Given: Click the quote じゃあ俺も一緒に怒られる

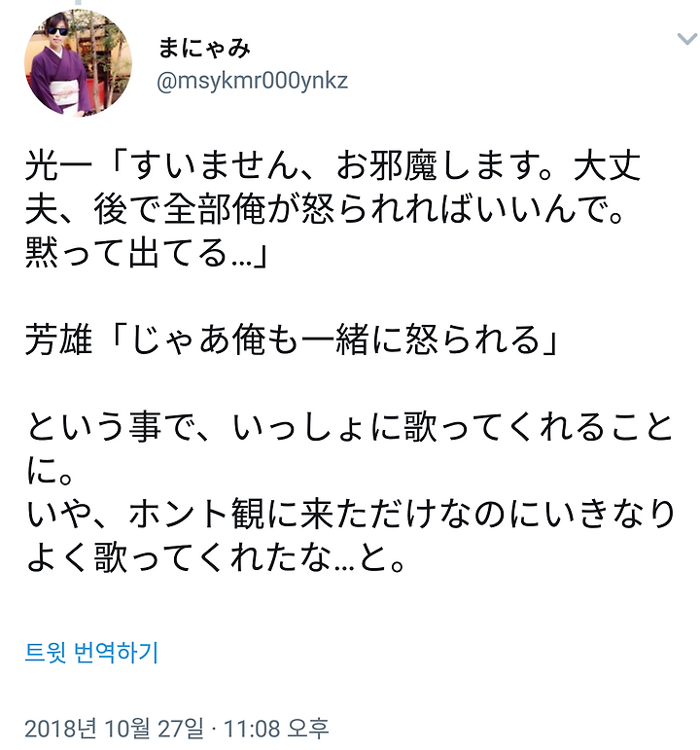Looking at the screenshot, I should click(336, 339).
